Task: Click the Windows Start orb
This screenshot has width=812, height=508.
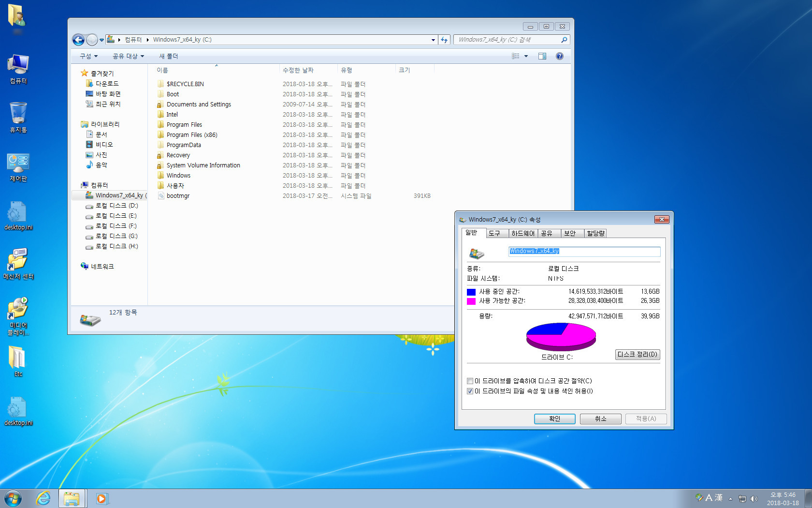Action: [13, 498]
